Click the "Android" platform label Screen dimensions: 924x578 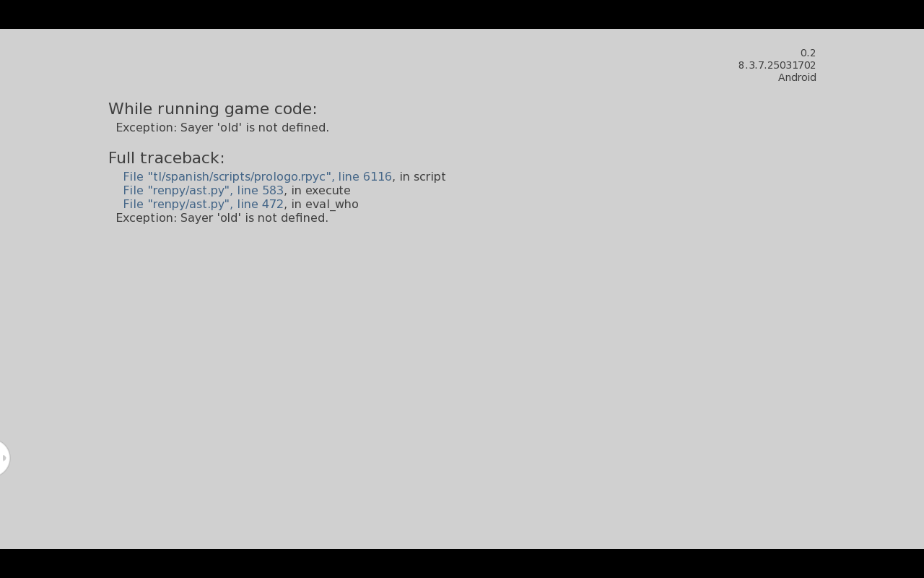(797, 78)
